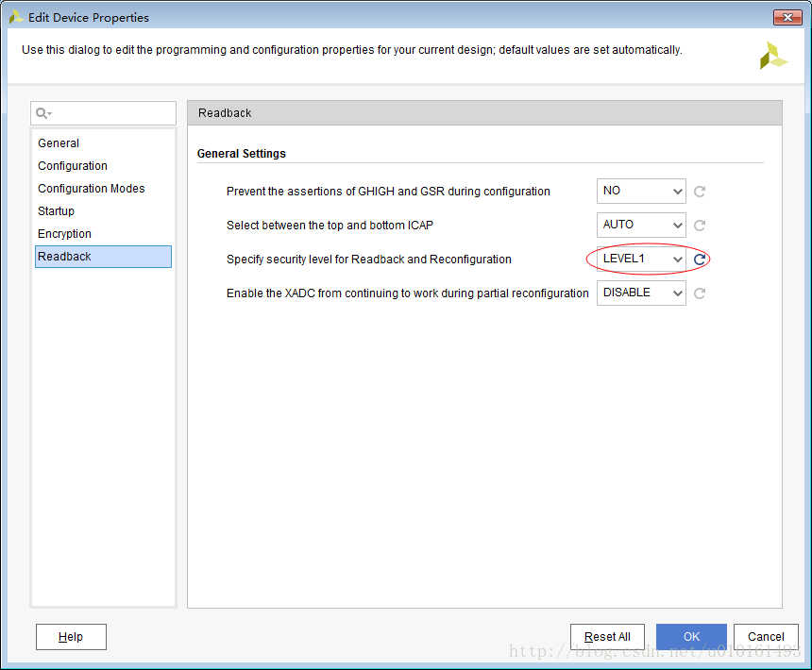Select the Readback category in the list
The image size is (812, 670).
(64, 257)
